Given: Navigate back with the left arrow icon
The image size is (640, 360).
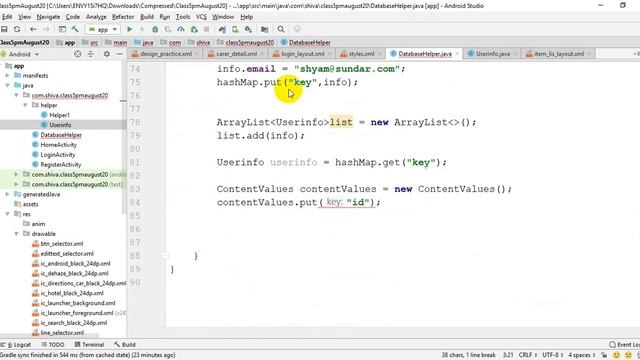Looking at the screenshot, I should [x=33, y=29].
